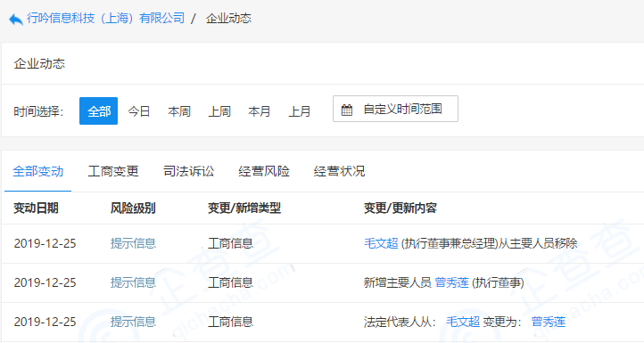Click 工商信息 in 法定代表人 row
The width and height of the screenshot is (644, 343).
click(x=230, y=322)
